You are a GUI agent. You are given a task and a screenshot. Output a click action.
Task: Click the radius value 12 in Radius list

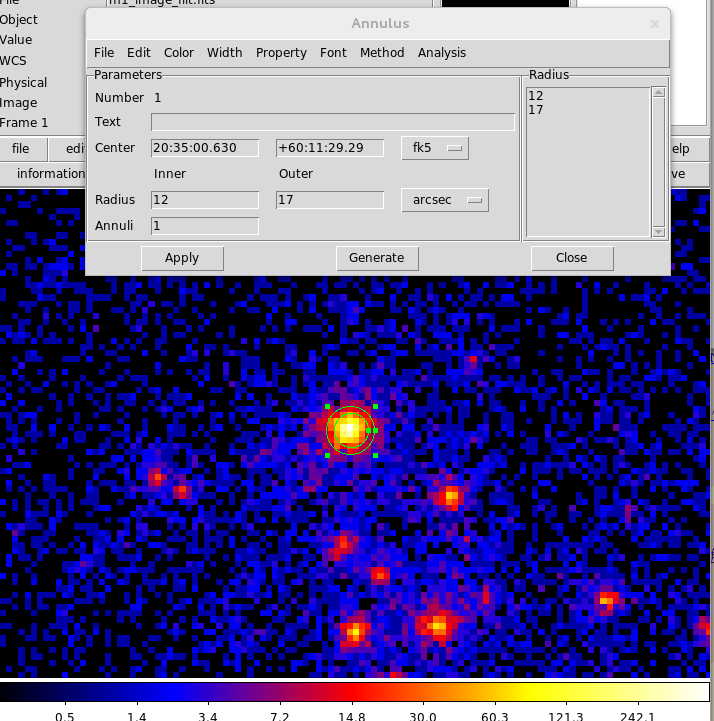tap(536, 96)
